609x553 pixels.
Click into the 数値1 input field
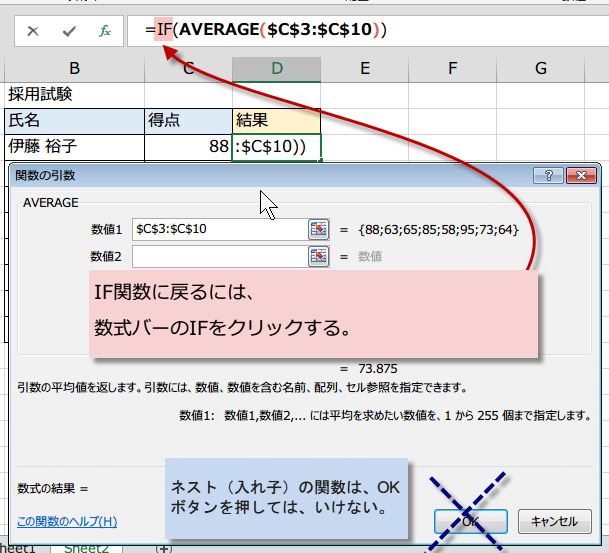(218, 229)
